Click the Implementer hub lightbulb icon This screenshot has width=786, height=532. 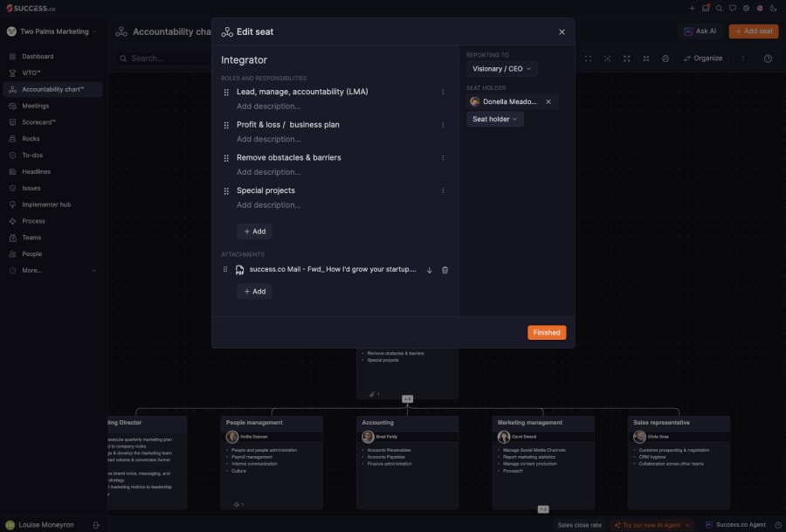pyautogui.click(x=12, y=204)
